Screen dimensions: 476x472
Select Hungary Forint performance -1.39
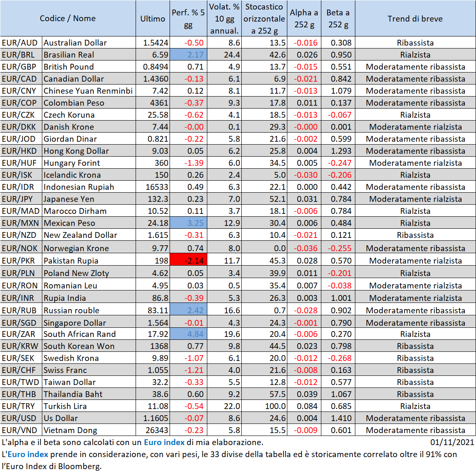tap(188, 163)
